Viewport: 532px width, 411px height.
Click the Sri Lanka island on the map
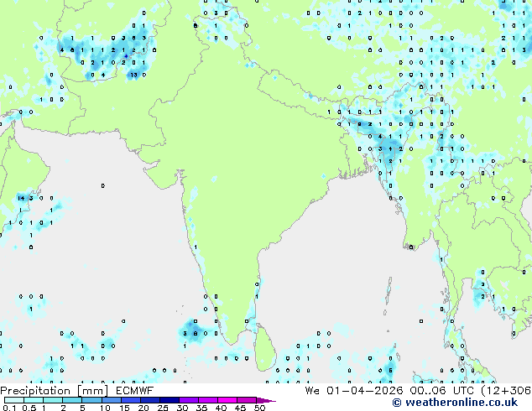pyautogui.click(x=264, y=351)
